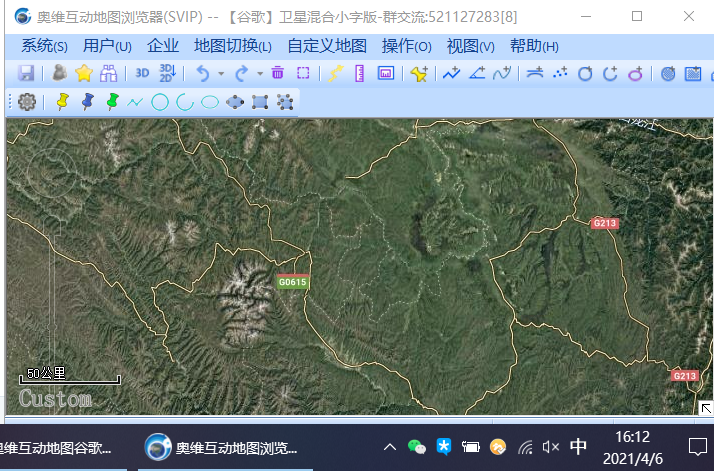Click the add parallel arc lines icon

535,73
